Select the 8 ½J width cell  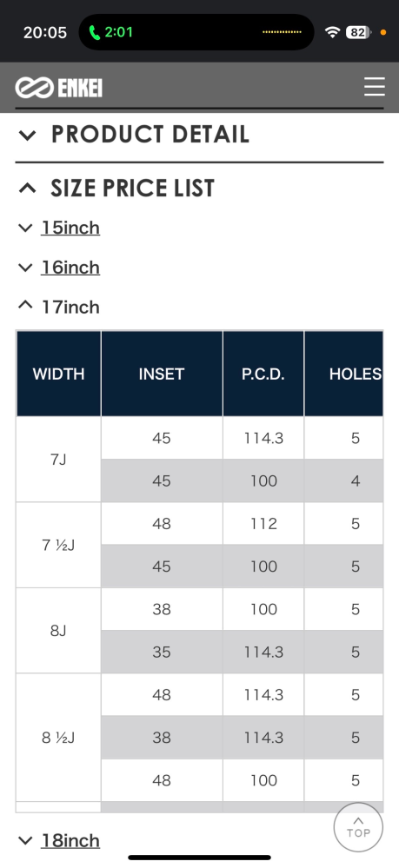[59, 738]
